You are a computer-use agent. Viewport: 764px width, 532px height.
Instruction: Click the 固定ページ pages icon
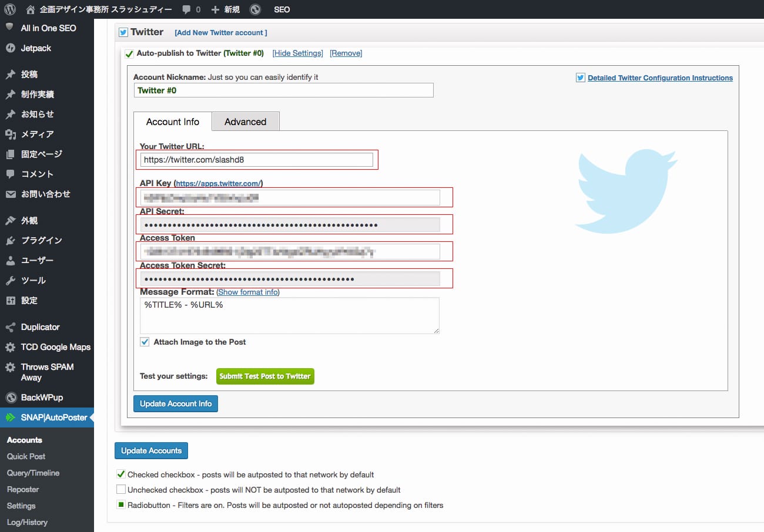click(10, 154)
